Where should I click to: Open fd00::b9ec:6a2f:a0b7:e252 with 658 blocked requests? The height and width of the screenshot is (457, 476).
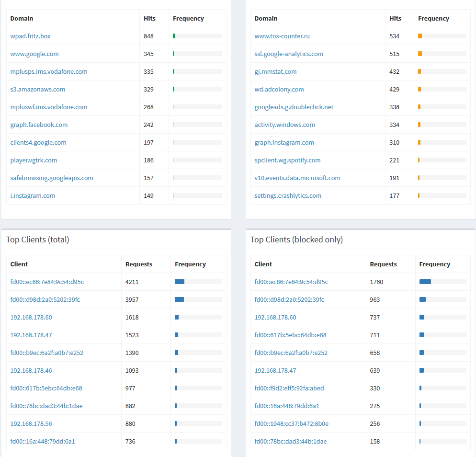pyautogui.click(x=291, y=353)
